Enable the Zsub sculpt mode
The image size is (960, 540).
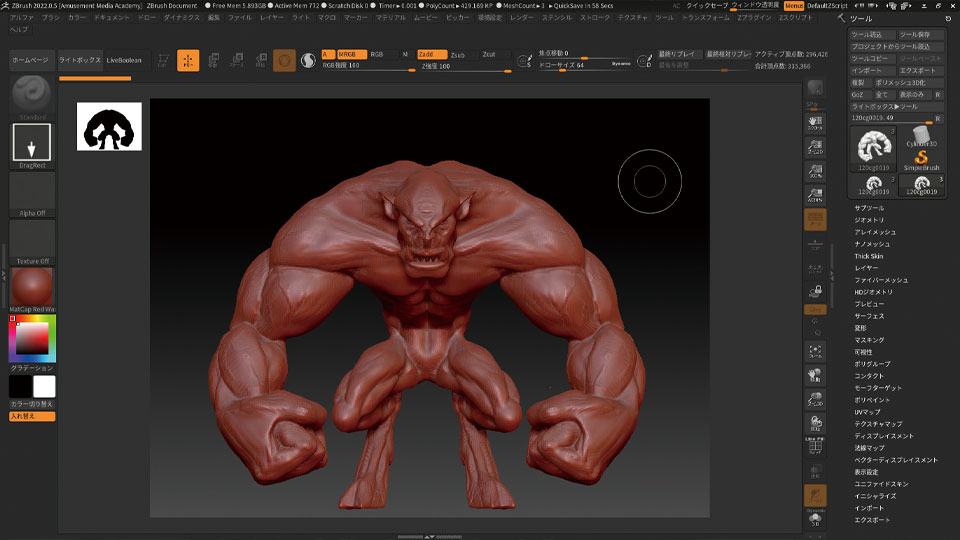pos(457,54)
